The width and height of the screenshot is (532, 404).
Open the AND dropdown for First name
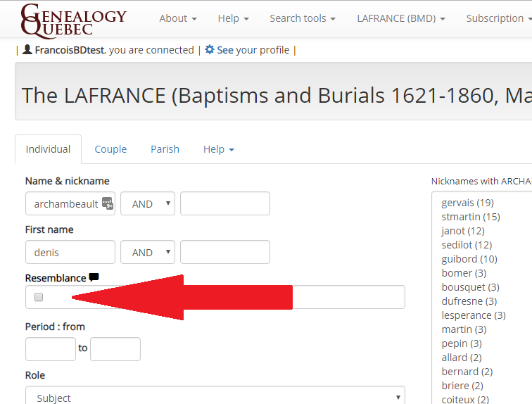(148, 252)
